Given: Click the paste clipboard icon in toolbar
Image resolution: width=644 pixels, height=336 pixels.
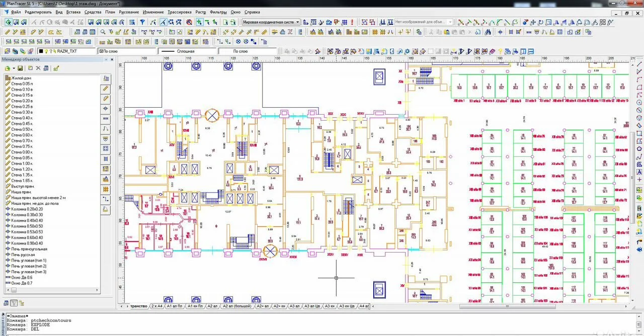Looking at the screenshot, I should 446,31.
